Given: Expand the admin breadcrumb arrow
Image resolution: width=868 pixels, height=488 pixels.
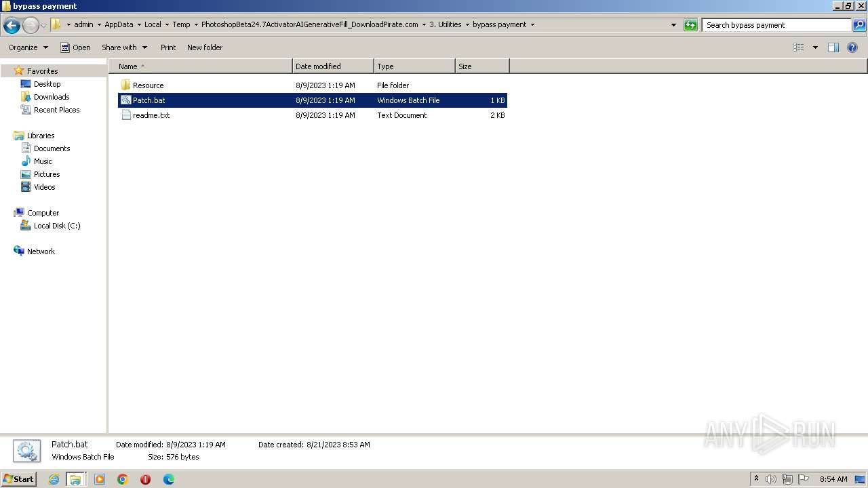Looking at the screenshot, I should [x=99, y=24].
